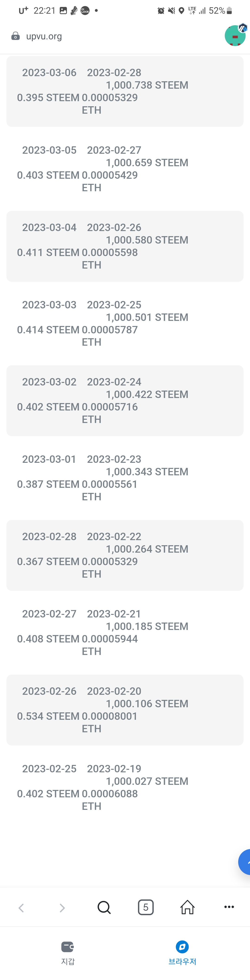The height and width of the screenshot is (980, 250).
Task: Open the search magnifier icon
Action: point(104,907)
